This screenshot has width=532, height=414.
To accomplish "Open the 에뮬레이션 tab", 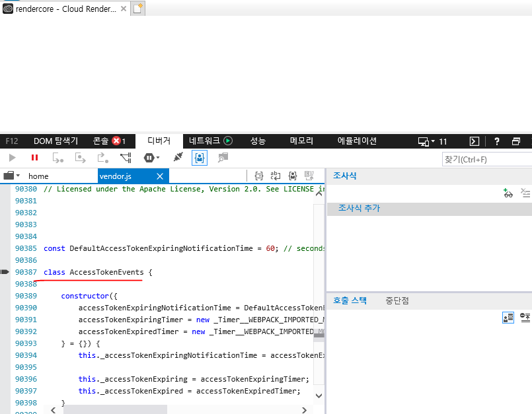I will [x=357, y=141].
